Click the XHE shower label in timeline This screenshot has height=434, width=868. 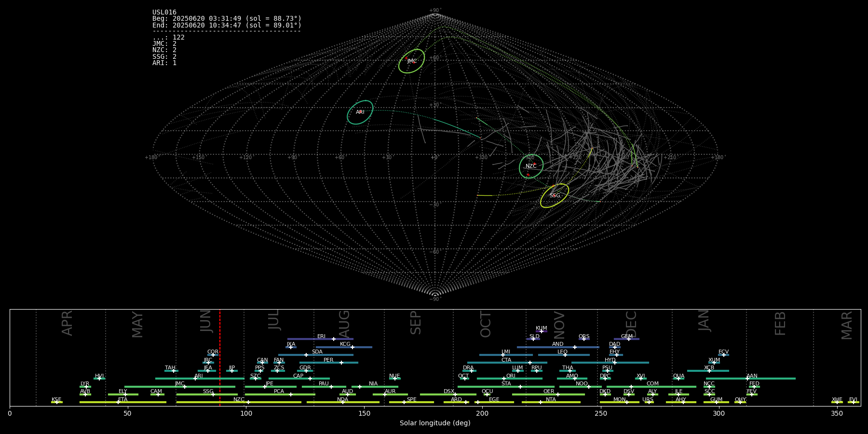(837, 400)
